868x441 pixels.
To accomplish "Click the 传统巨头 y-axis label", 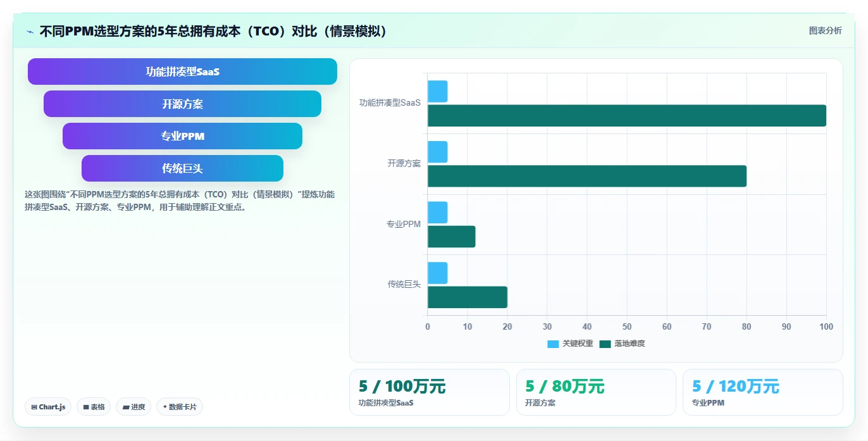I will coord(404,285).
